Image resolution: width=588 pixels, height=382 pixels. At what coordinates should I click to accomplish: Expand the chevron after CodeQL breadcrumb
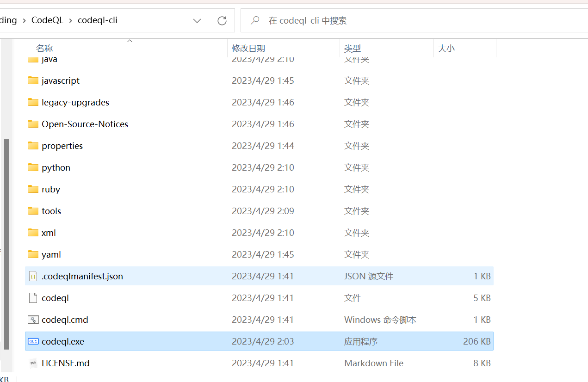tap(71, 20)
